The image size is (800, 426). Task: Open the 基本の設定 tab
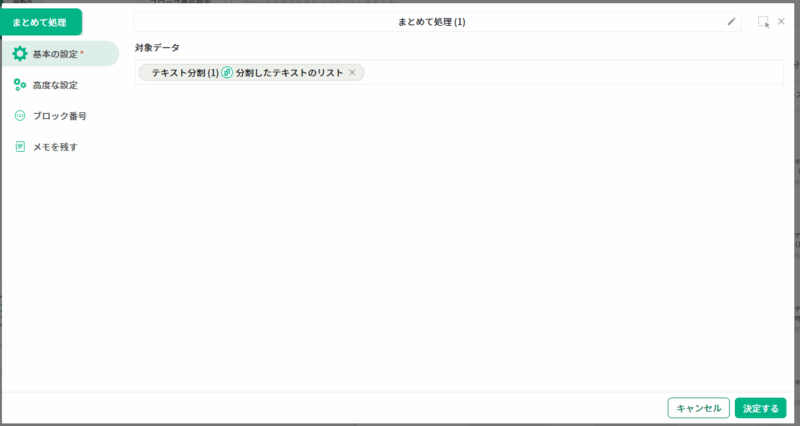tap(60, 54)
